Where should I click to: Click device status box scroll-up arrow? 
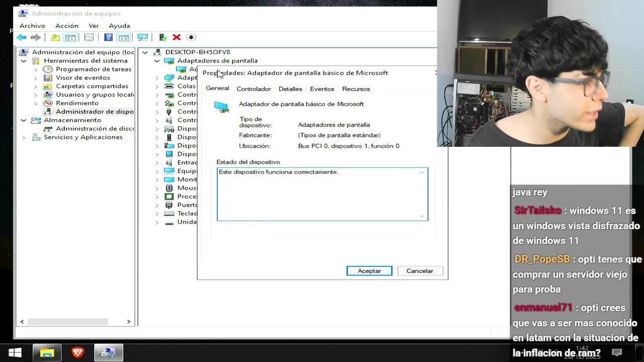[x=422, y=172]
